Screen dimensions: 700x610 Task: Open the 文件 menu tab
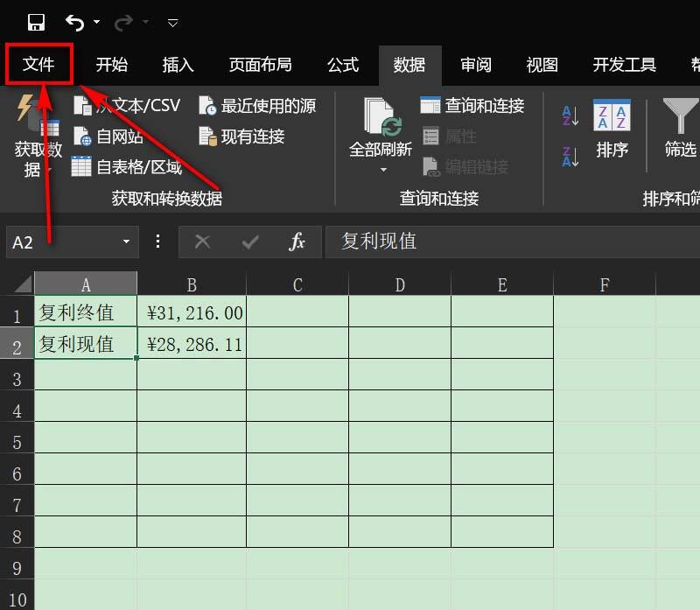click(38, 64)
